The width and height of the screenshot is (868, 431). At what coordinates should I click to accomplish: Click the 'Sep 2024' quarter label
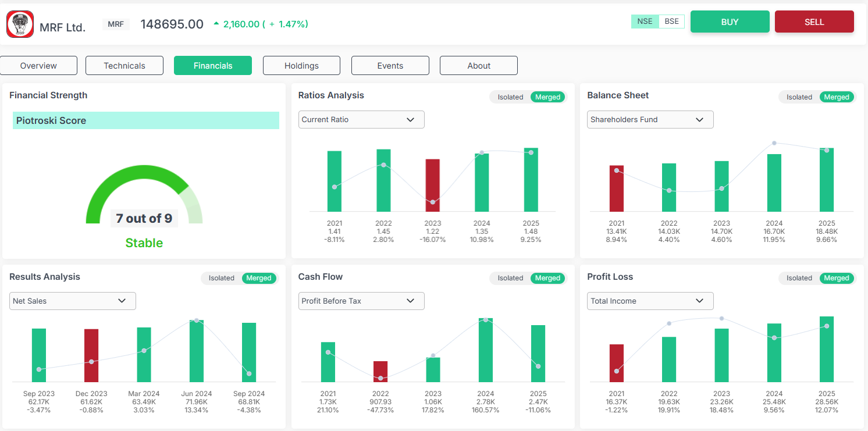[249, 394]
